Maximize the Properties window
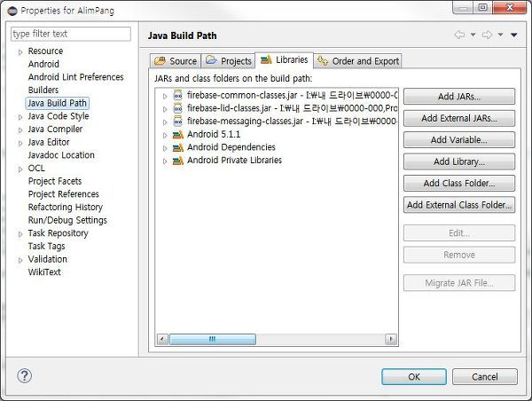 pos(483,7)
